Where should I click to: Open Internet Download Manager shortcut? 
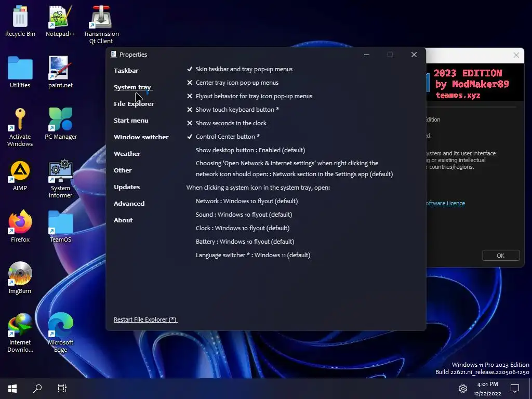20,332
